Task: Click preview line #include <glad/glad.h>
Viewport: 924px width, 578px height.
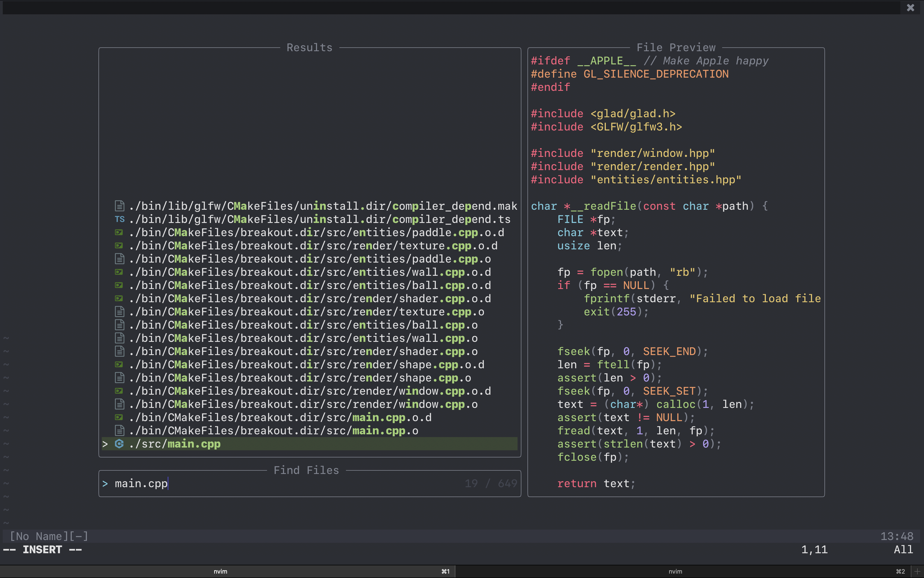Action: coord(603,114)
